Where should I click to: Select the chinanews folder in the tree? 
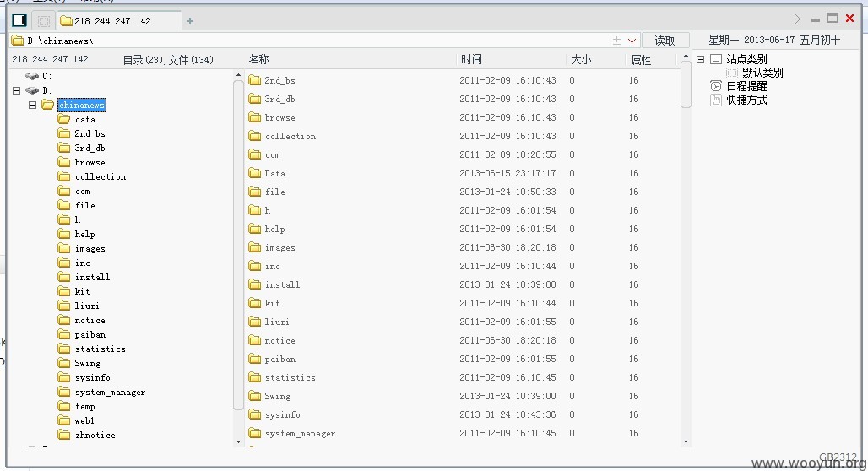[x=81, y=105]
